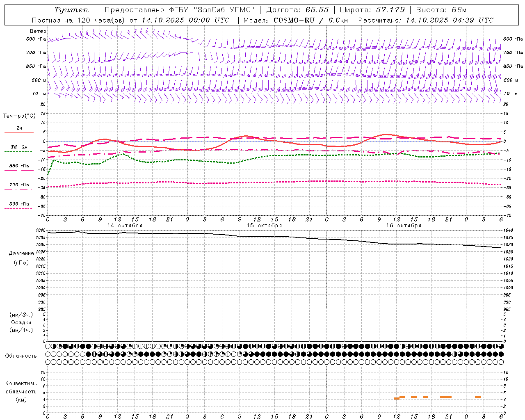This screenshot has height=420, width=525.
Task: Click the left "1040" pressure axis value
Action: [42, 231]
